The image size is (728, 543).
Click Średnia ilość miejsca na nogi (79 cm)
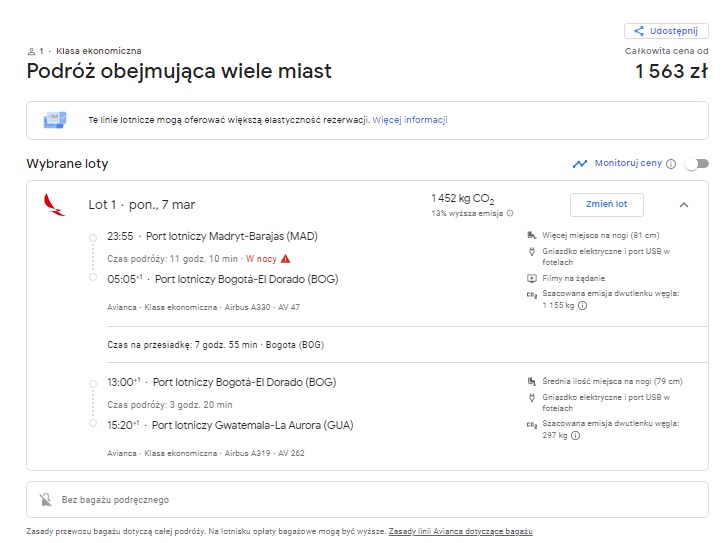[612, 381]
